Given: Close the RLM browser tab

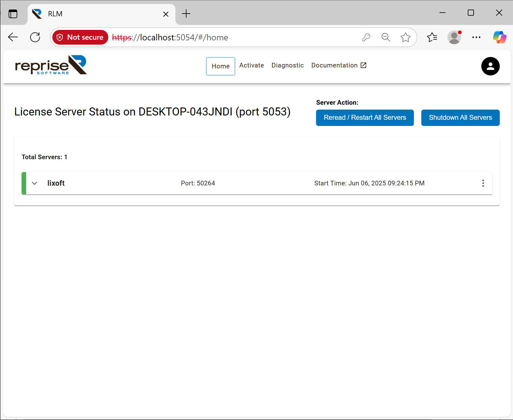Looking at the screenshot, I should [166, 14].
